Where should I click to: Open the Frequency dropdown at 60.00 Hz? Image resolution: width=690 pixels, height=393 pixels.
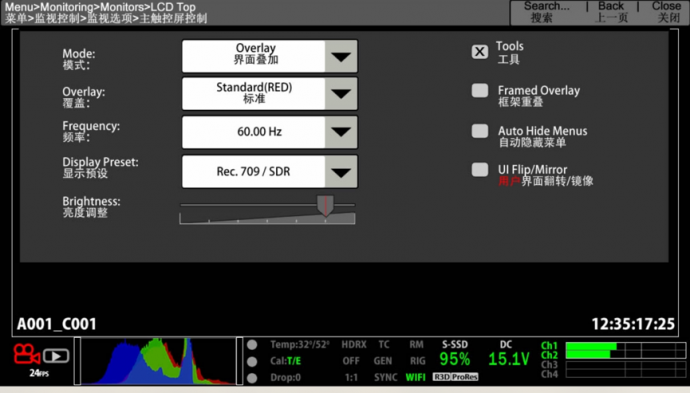(x=270, y=132)
